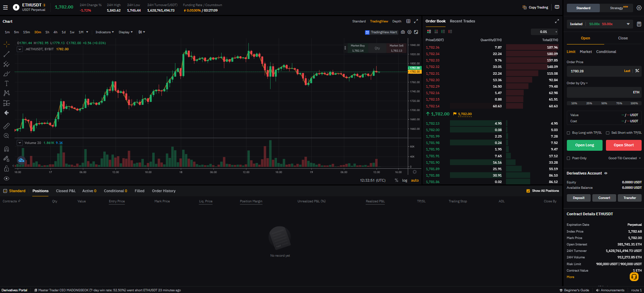
Task: Select the trend line drawing tool
Action: 6,54
